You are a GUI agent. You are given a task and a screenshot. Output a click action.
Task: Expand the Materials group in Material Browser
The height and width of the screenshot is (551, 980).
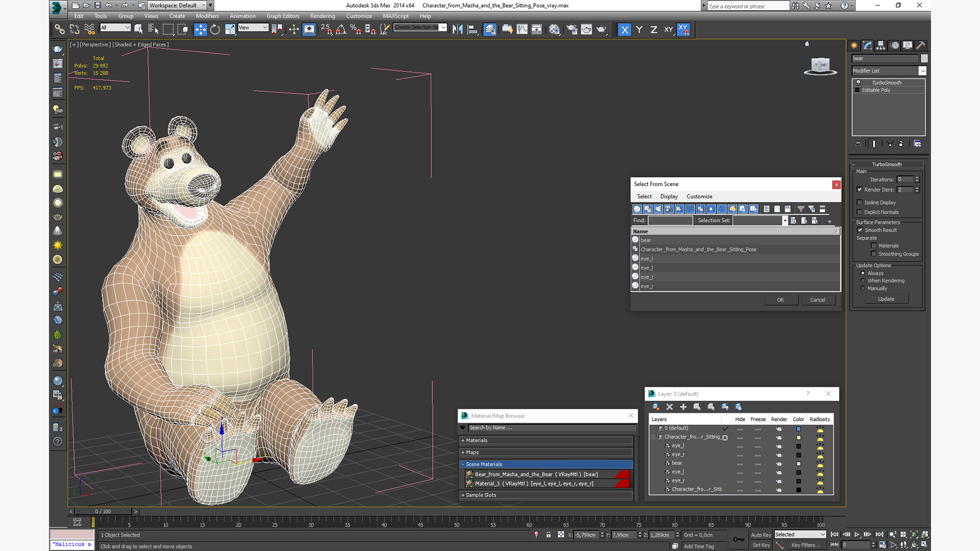pos(546,440)
